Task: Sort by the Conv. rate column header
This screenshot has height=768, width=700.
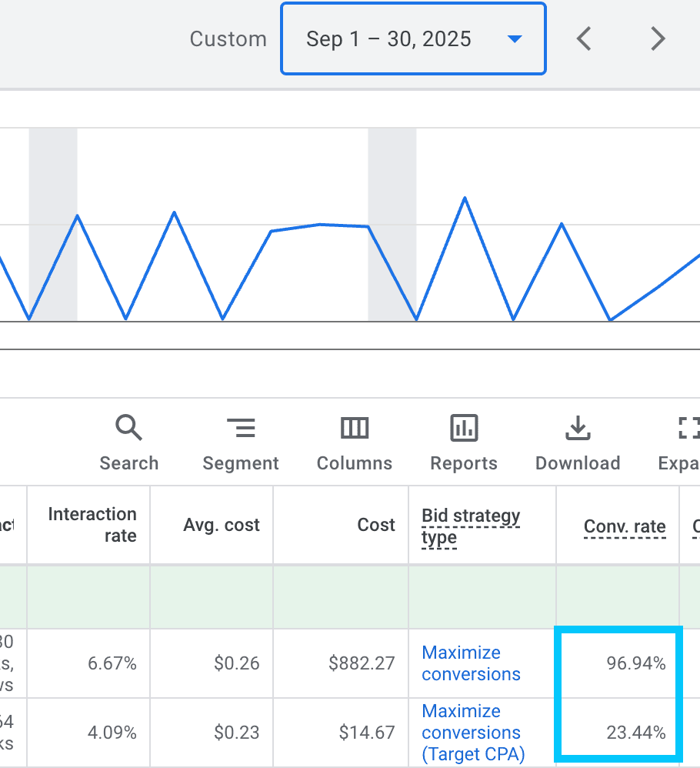Action: pos(625,526)
